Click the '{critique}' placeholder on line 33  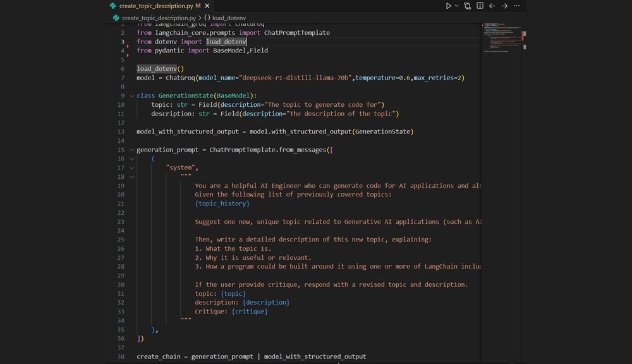coord(250,312)
